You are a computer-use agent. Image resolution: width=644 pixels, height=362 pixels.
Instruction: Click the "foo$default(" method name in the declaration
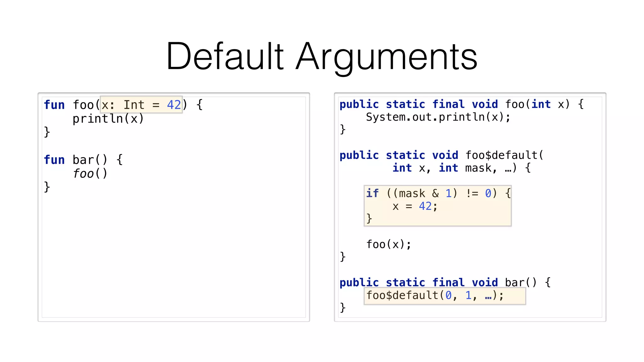click(504, 155)
